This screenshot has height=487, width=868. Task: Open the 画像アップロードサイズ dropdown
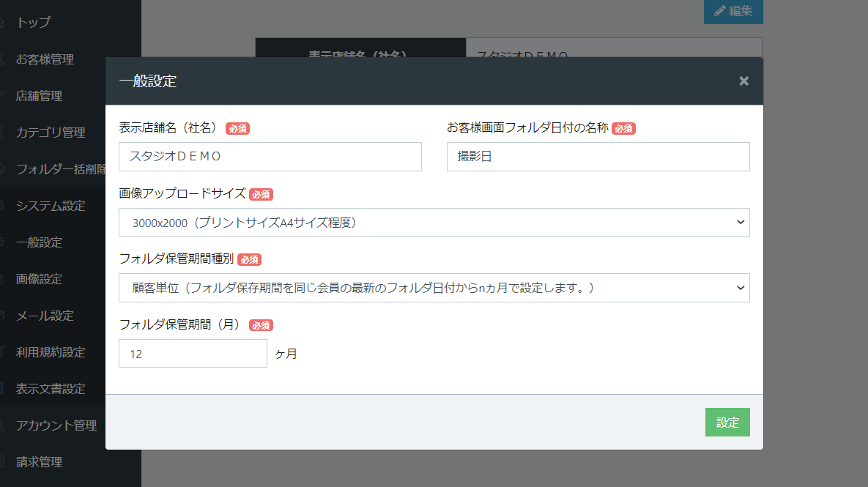coord(434,223)
